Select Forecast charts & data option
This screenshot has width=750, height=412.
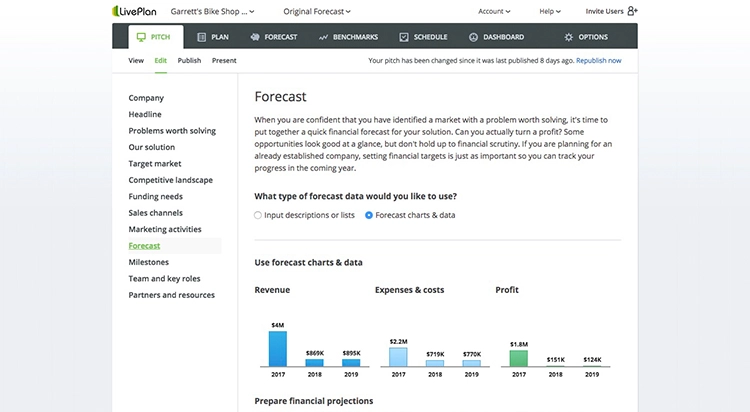(x=369, y=215)
